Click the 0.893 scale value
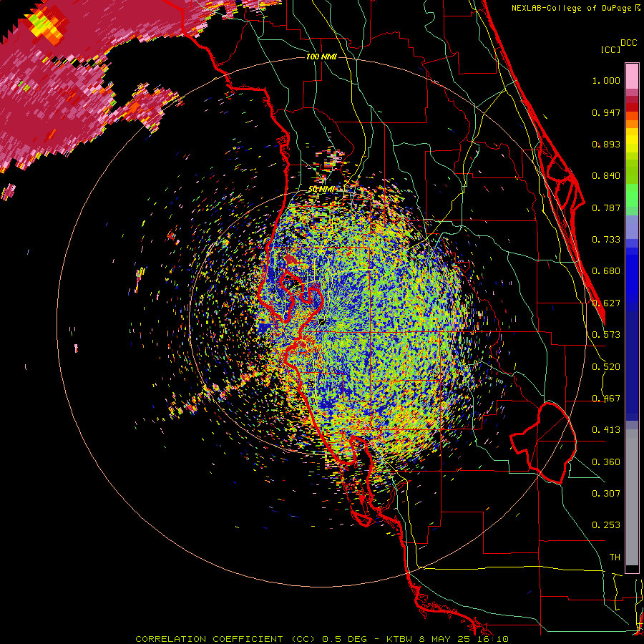Image resolution: width=644 pixels, height=644 pixels. pyautogui.click(x=606, y=144)
